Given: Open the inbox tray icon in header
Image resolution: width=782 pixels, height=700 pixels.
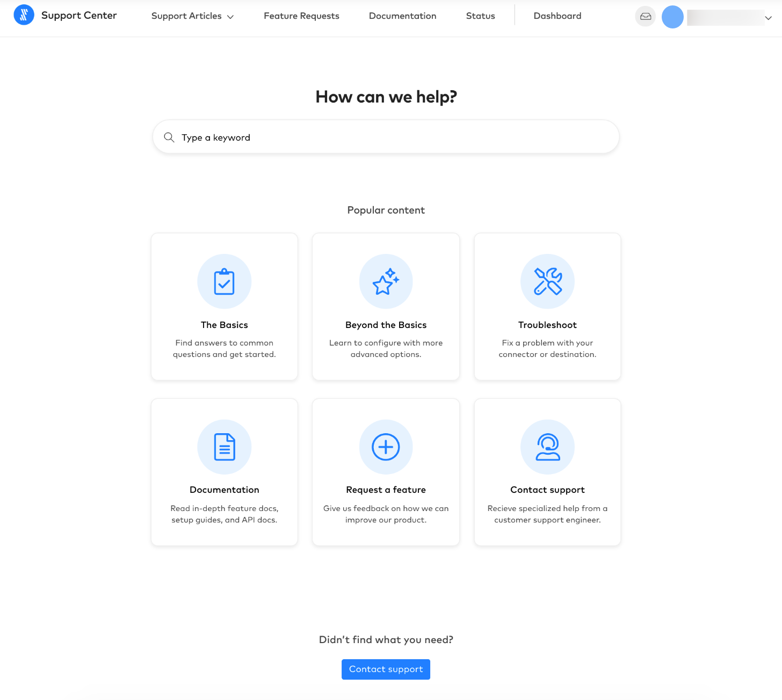Looking at the screenshot, I should click(646, 17).
